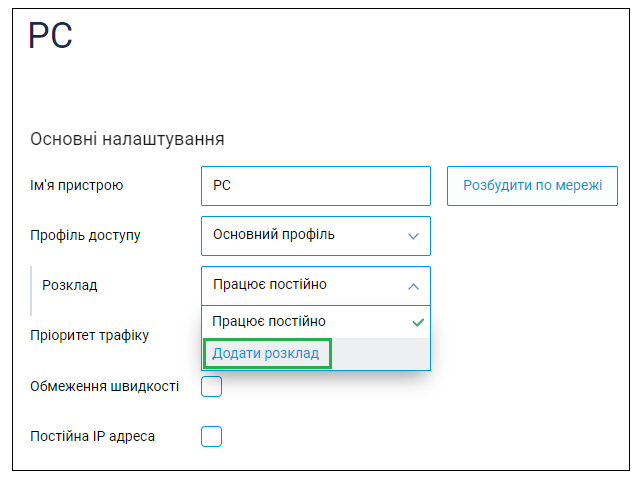The width and height of the screenshot is (643, 483).
Task: Click the up chevron in Розклад dropdown
Action: click(413, 286)
